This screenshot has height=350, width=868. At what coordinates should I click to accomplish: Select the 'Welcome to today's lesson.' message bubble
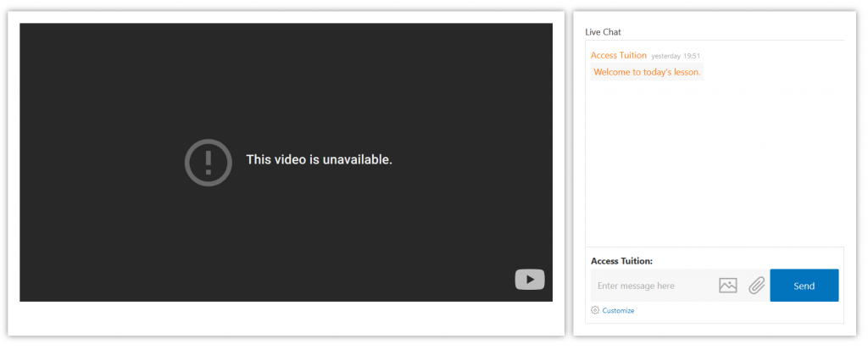click(x=647, y=72)
